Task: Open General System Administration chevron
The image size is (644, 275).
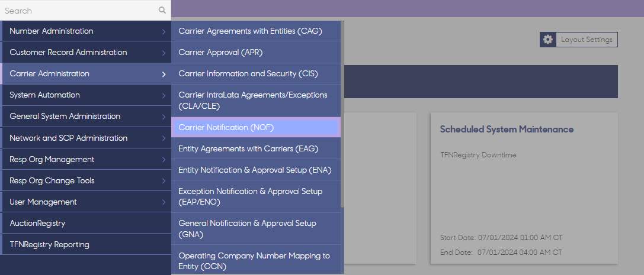Action: [x=164, y=117]
